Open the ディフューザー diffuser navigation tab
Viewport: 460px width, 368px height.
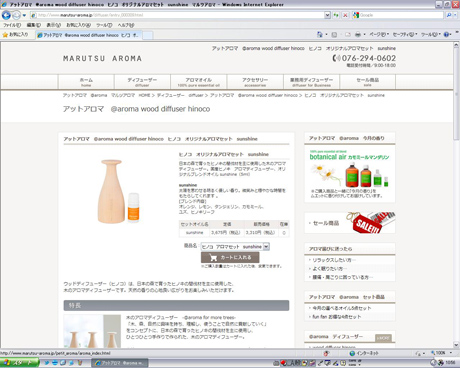(142, 82)
